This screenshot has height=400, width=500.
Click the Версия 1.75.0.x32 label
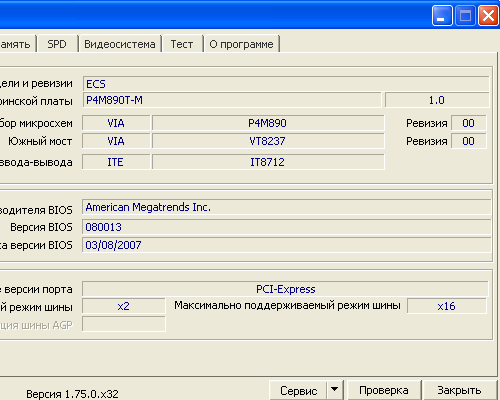[72, 394]
